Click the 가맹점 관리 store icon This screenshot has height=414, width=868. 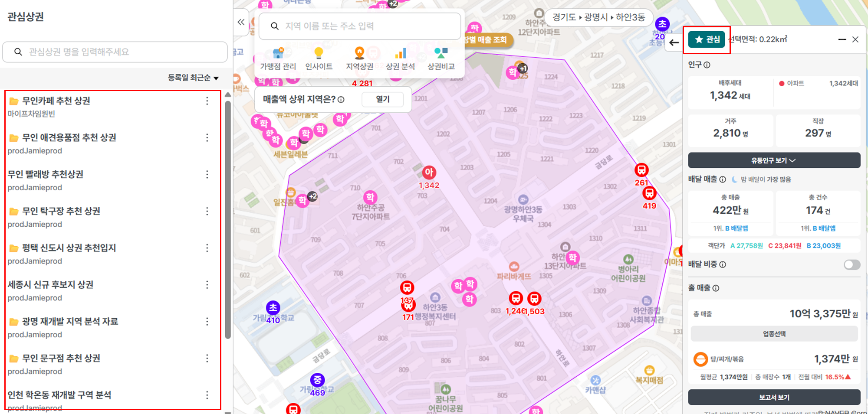click(278, 54)
